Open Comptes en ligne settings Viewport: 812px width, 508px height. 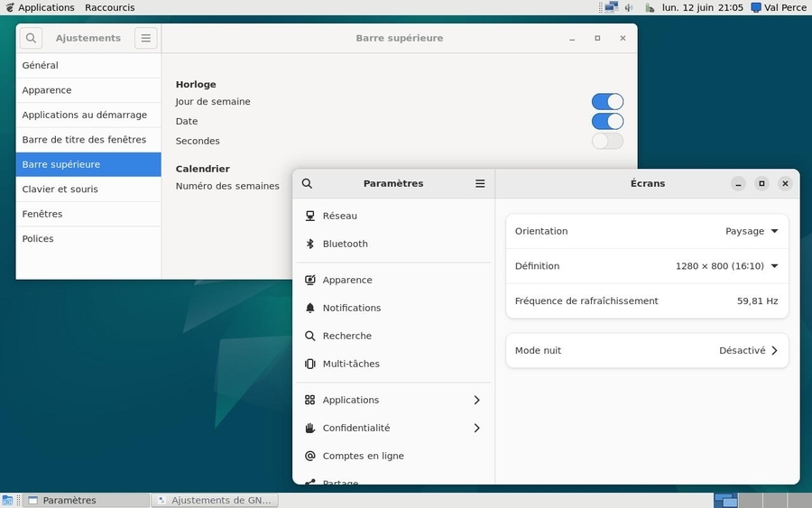[x=393, y=456]
